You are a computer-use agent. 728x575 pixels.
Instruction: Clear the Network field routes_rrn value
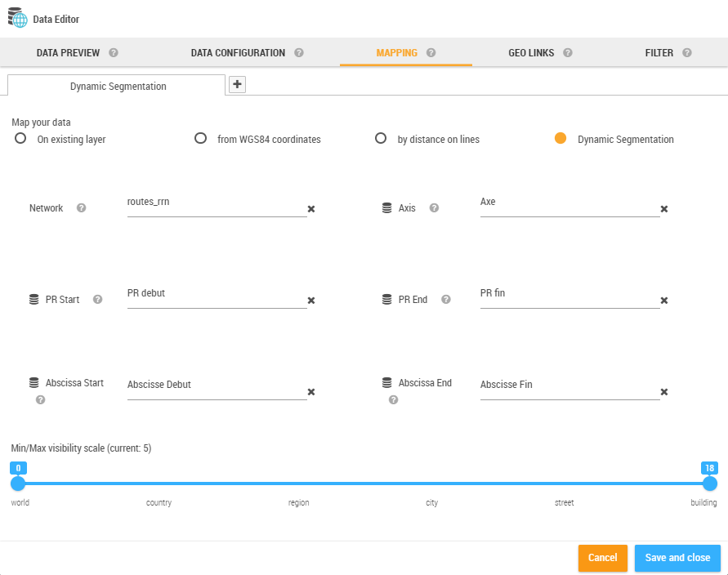311,209
